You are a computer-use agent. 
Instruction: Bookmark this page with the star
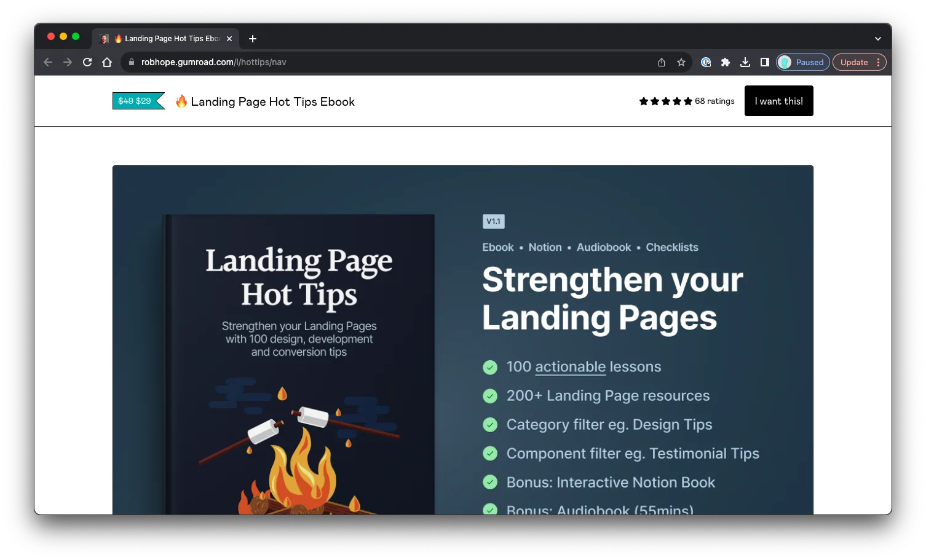[x=681, y=62]
